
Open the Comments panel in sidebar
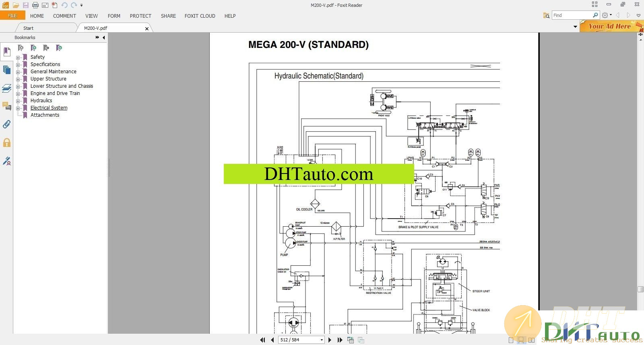[x=6, y=106]
